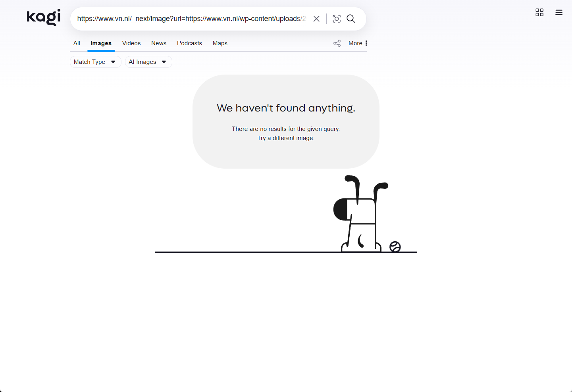Open the share icon next to More

click(x=337, y=43)
